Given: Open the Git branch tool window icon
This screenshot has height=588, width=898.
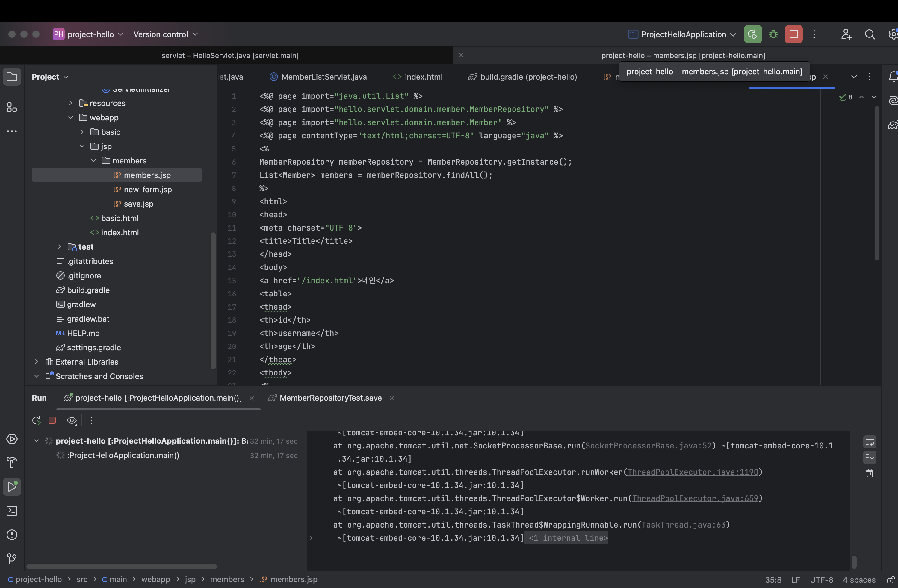Looking at the screenshot, I should pos(12,558).
